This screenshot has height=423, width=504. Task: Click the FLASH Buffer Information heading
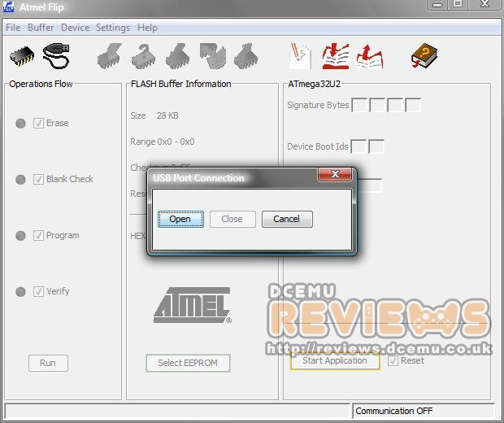tap(181, 84)
